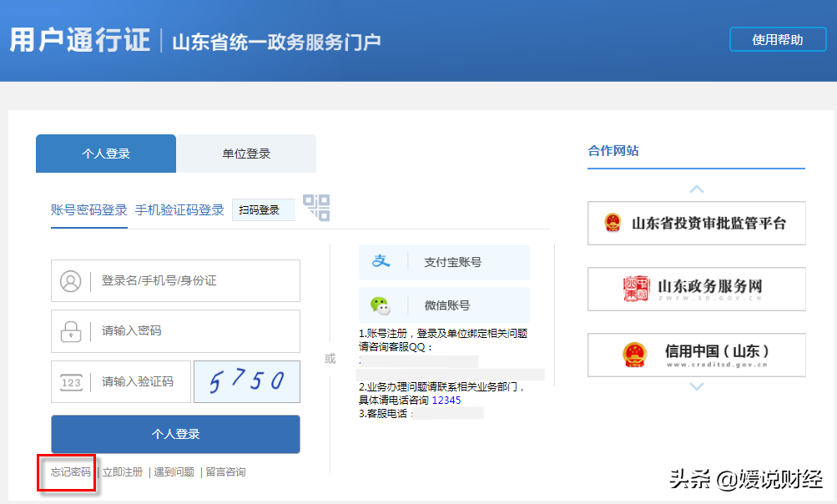Log in with 微信账号

pos(444,305)
